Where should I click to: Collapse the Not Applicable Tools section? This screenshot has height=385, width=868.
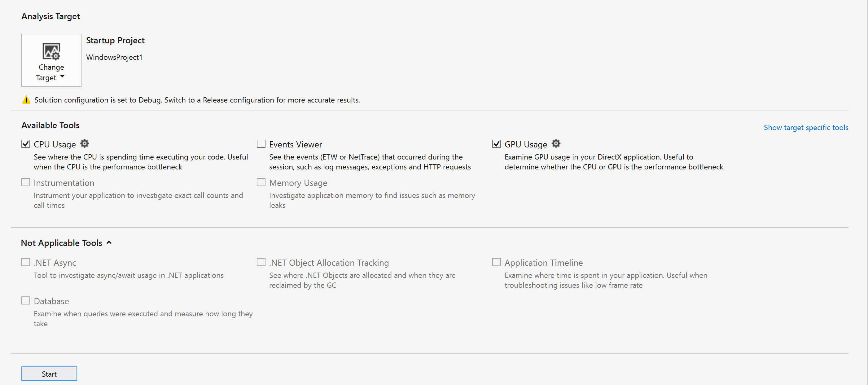[x=109, y=243]
